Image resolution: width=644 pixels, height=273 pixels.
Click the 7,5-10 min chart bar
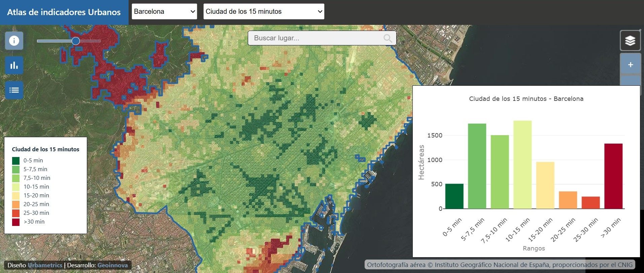500,172
